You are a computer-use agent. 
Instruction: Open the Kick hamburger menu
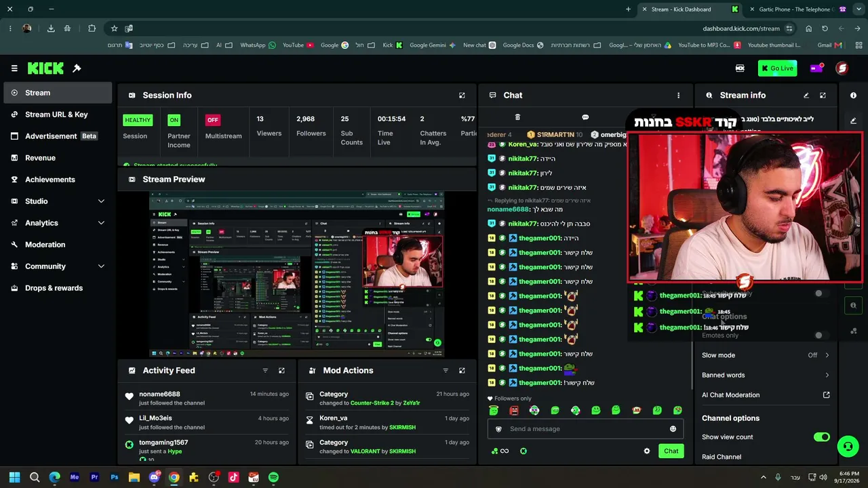[14, 68]
